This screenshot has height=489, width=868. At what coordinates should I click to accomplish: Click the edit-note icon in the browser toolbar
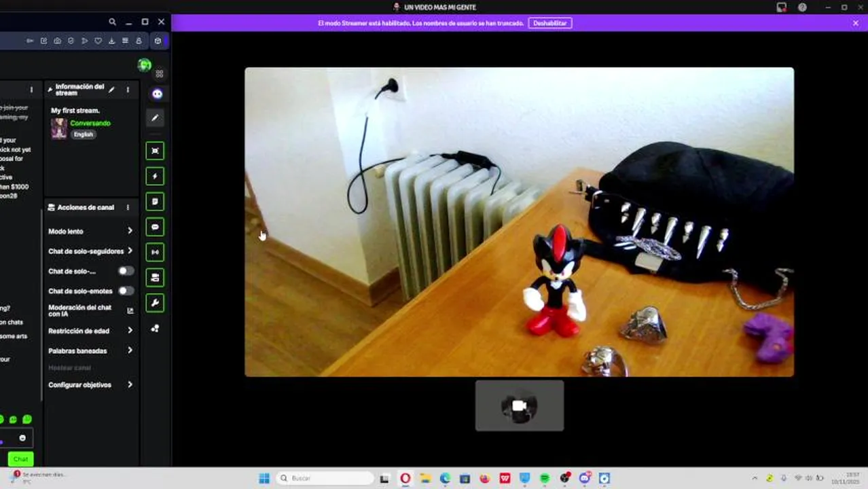click(x=43, y=41)
